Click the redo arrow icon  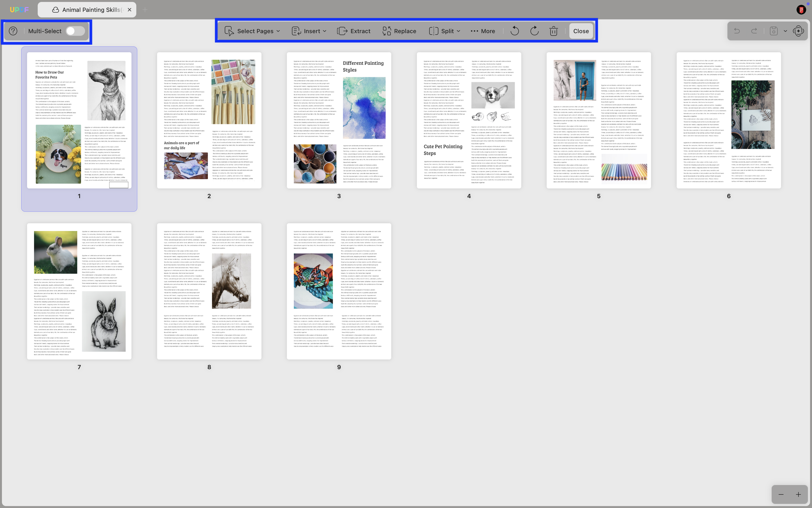click(754, 31)
